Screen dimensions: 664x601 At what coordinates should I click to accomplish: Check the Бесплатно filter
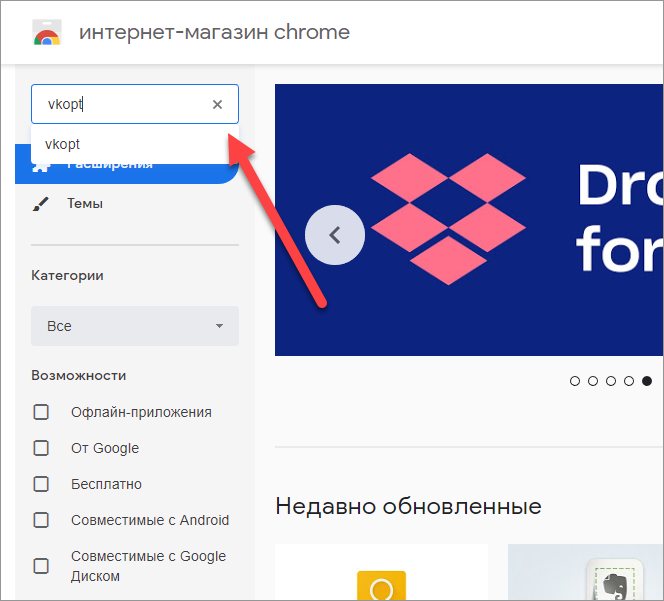(x=41, y=484)
